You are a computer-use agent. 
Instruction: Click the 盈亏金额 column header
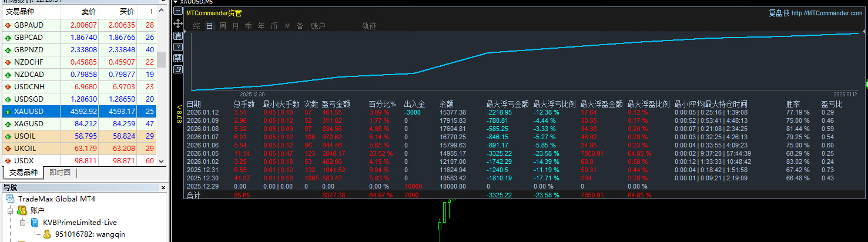(336, 104)
